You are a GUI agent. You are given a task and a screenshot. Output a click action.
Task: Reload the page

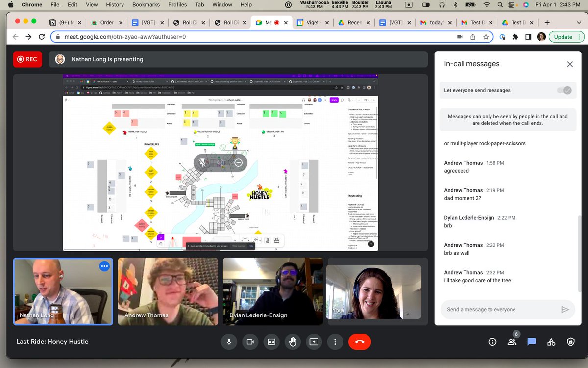(41, 37)
